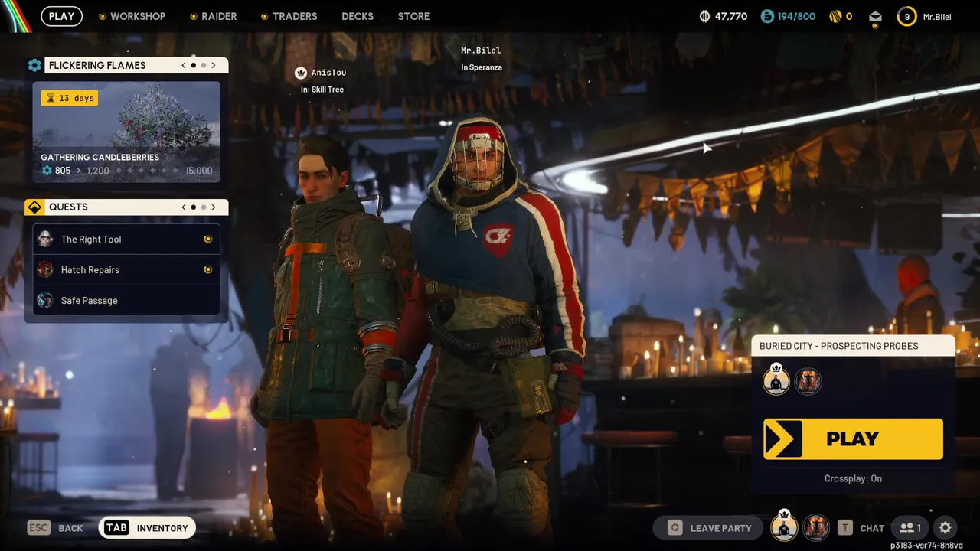Go to next Flickering Flames page
This screenshot has height=551, width=980.
tap(214, 65)
